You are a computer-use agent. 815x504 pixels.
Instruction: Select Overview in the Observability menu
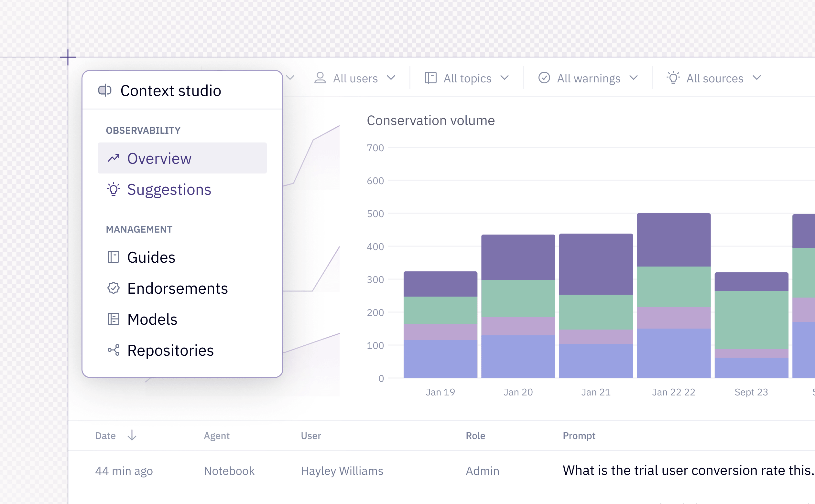(x=182, y=158)
